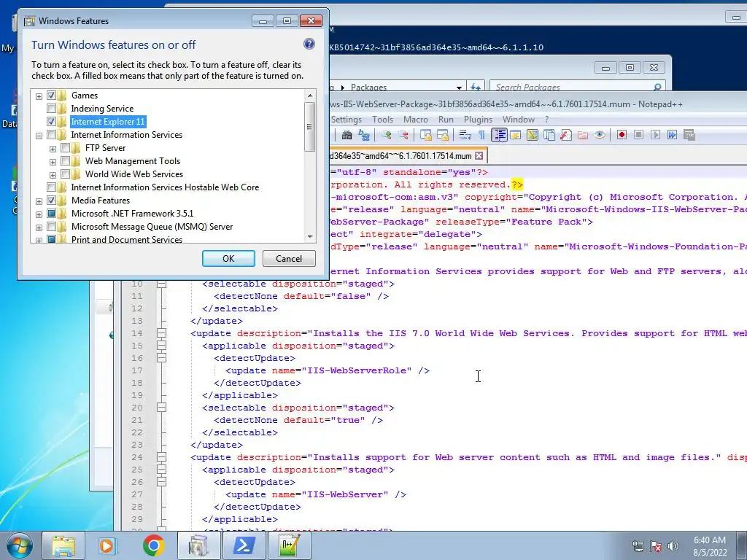Open the Settings menu in Notepad++
747x560 pixels.
(x=347, y=120)
